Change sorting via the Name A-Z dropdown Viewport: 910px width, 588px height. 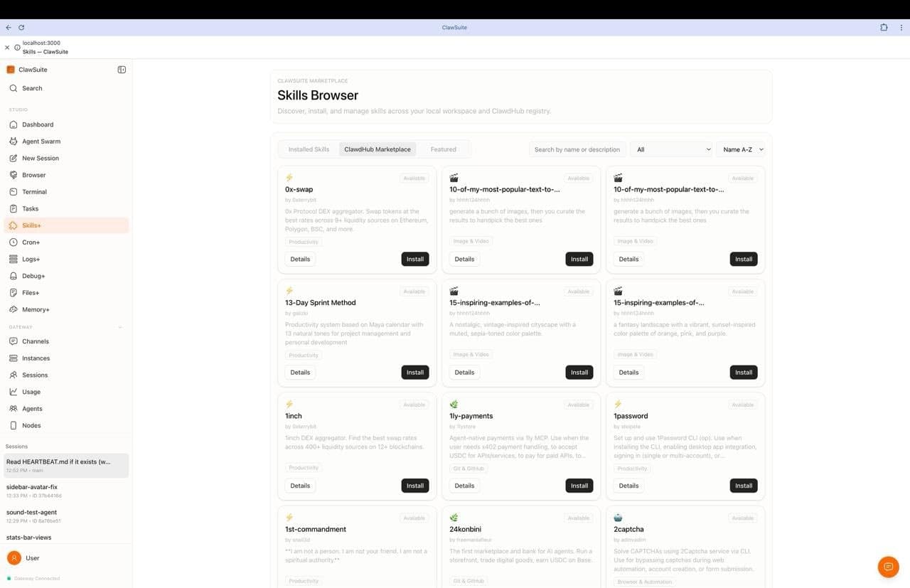coord(742,149)
